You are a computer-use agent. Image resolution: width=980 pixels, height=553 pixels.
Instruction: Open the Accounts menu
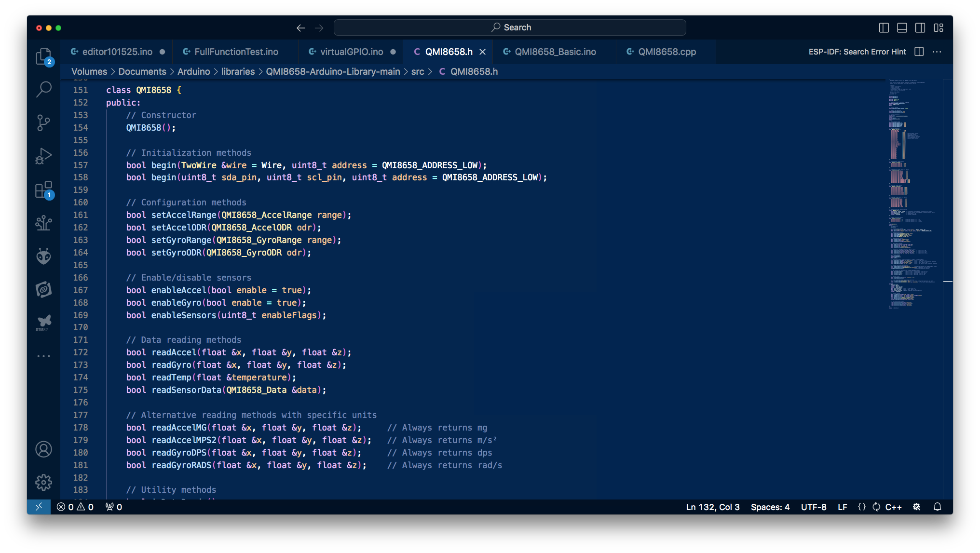pyautogui.click(x=43, y=449)
